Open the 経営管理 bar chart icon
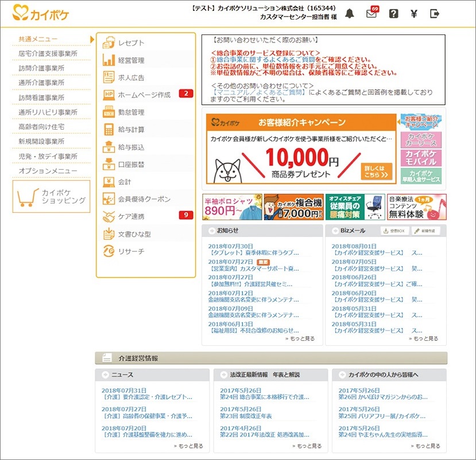476x460 pixels. pyautogui.click(x=109, y=60)
